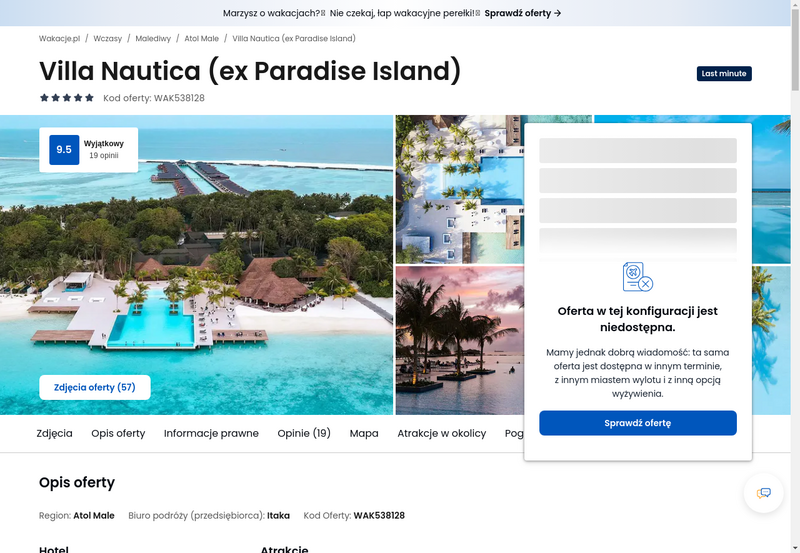Viewport: 800px width, 553px height.
Task: Open Zdjęcia oferty (57) gallery
Action: click(x=95, y=387)
